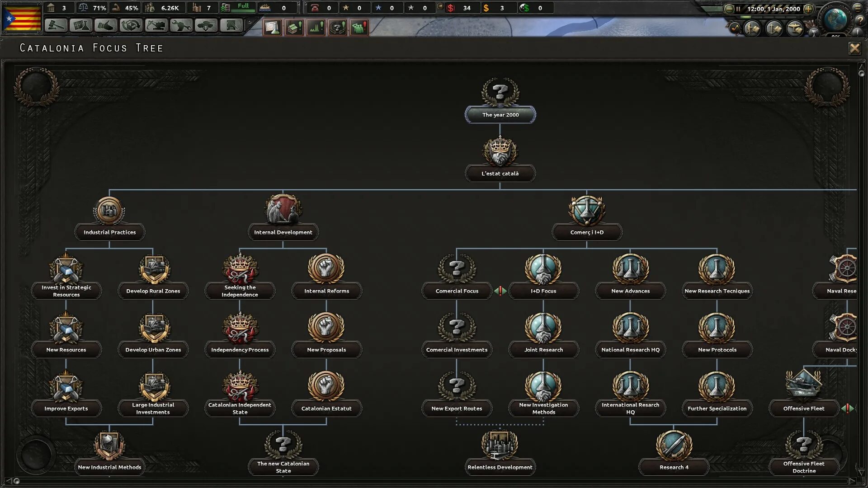Image resolution: width=868 pixels, height=488 pixels.
Task: Decrease game speed with the minus button
Action: [x=729, y=9]
